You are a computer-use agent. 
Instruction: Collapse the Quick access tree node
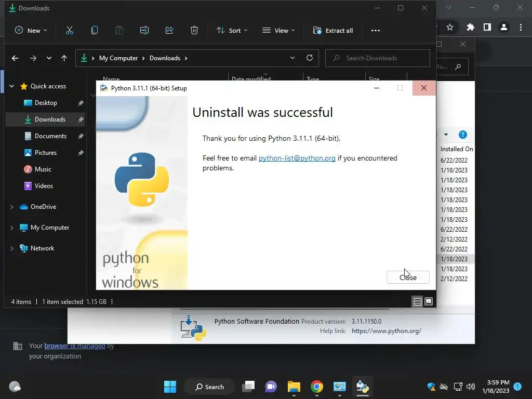click(11, 86)
